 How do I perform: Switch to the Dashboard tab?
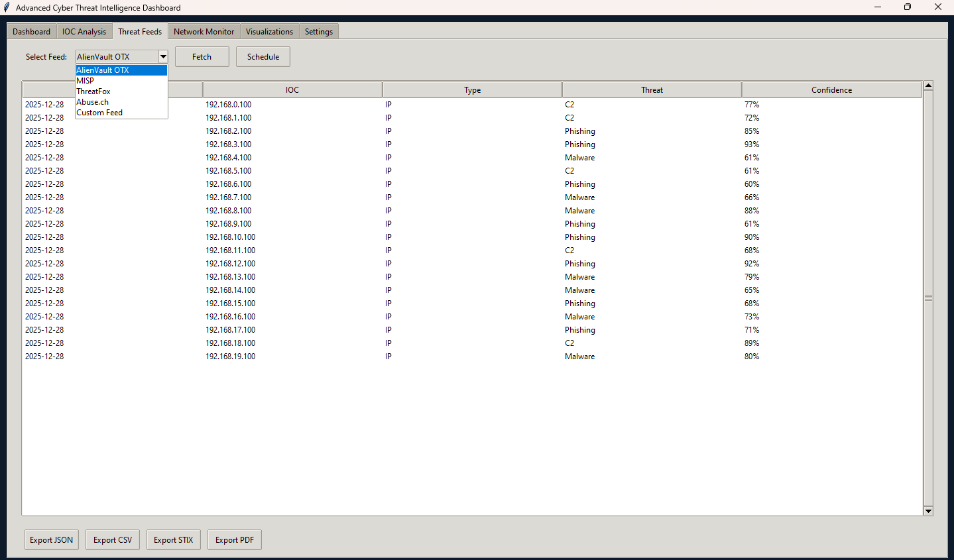click(x=31, y=32)
